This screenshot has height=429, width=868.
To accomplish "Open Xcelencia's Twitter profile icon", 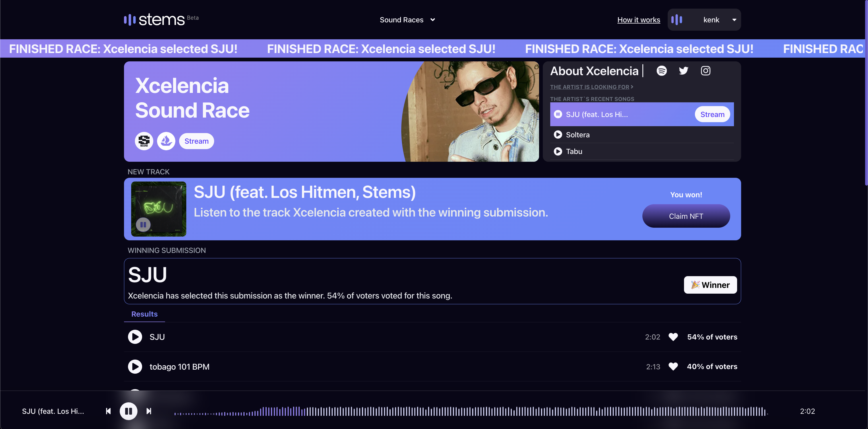I will click(x=683, y=71).
